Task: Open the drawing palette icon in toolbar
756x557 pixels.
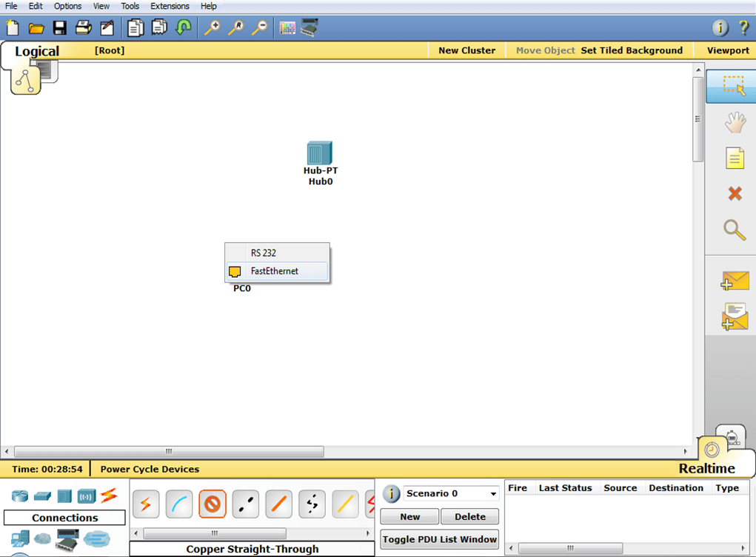Action: pyautogui.click(x=287, y=29)
